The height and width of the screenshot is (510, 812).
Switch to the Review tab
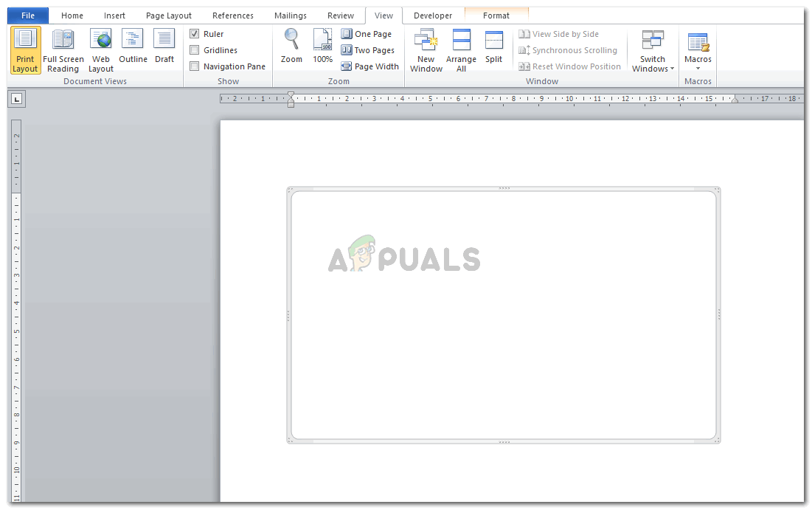(x=341, y=15)
